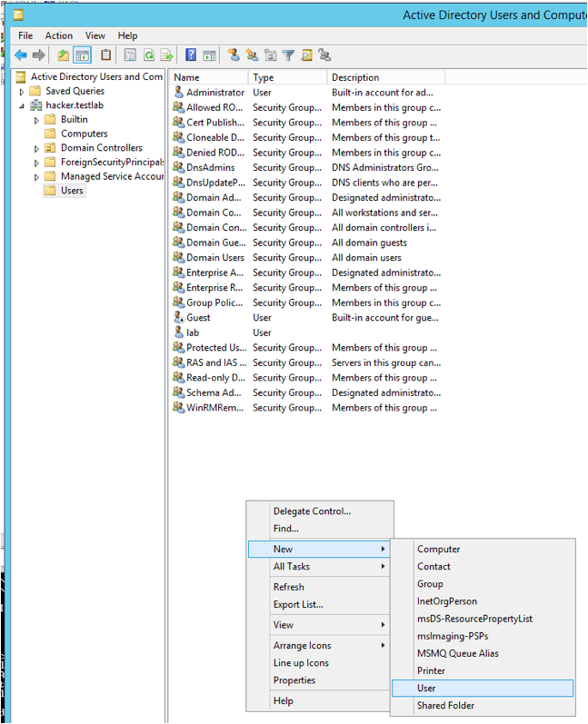Expand the ForeignSecurityPrincipals node
Viewport: 588px width, 724px height.
point(36,163)
